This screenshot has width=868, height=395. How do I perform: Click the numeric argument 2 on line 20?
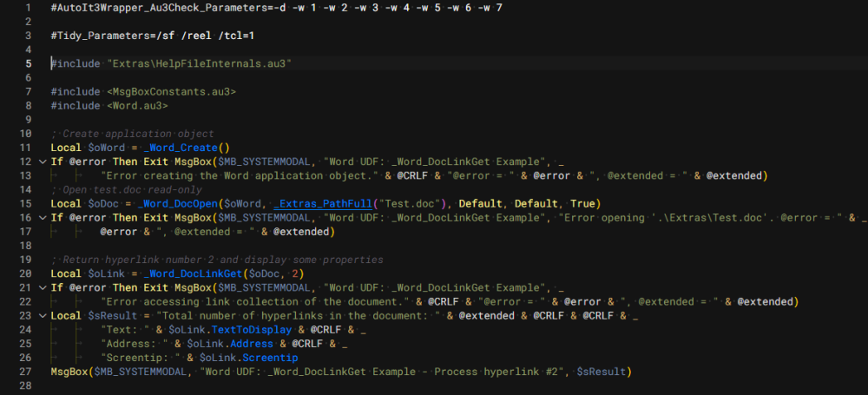tap(294, 273)
